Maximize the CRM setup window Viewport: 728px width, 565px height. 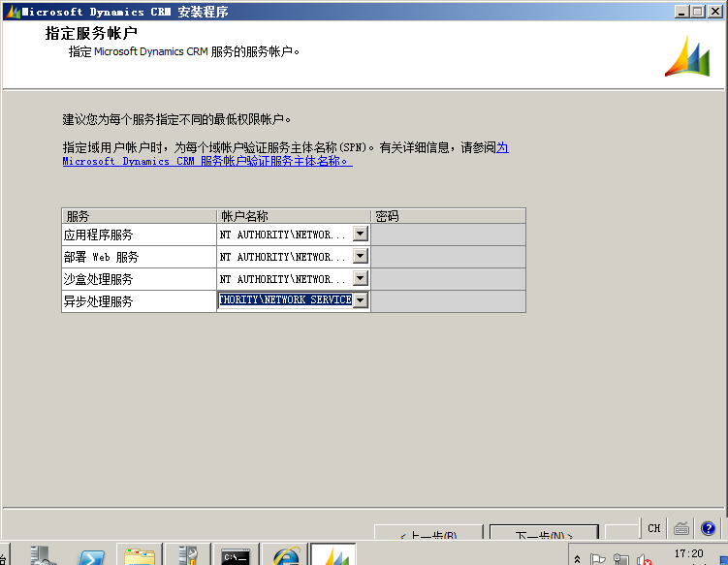click(x=698, y=12)
